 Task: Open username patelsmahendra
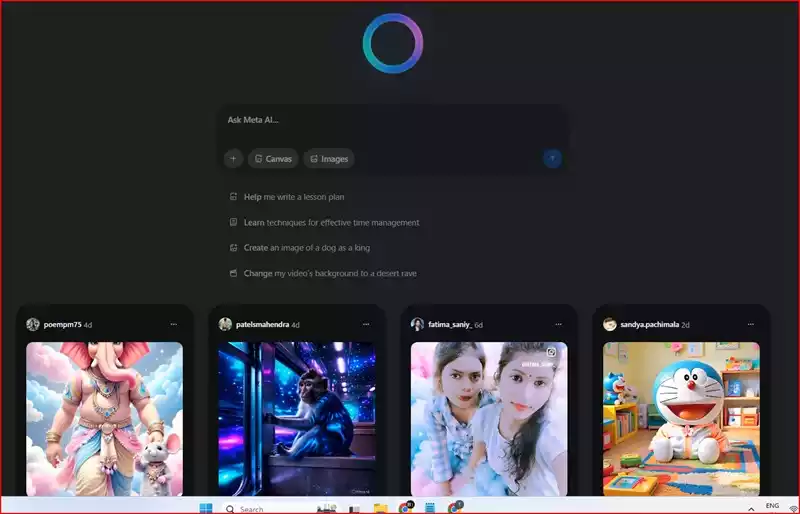[262, 325]
